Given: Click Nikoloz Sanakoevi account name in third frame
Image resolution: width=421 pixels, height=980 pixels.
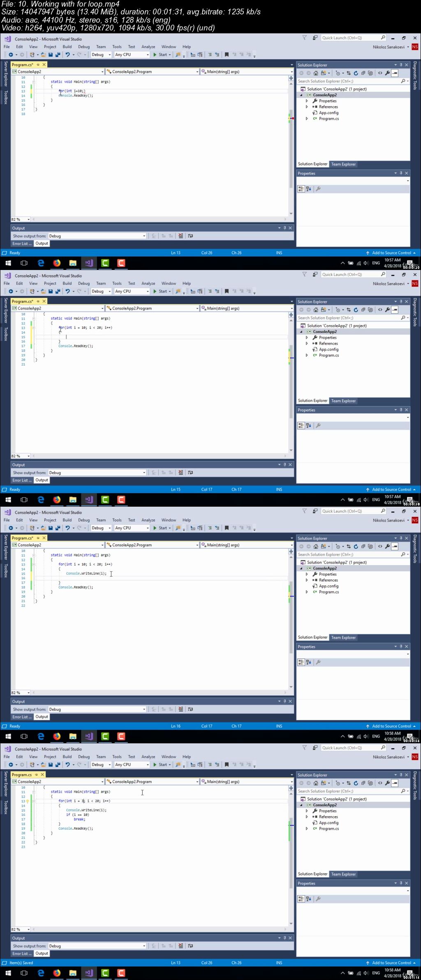Looking at the screenshot, I should [389, 520].
